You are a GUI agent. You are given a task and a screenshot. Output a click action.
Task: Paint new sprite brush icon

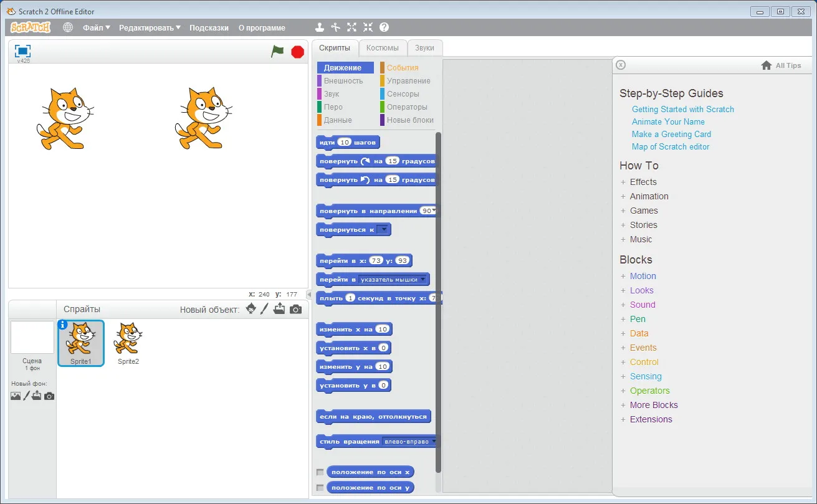(x=264, y=309)
